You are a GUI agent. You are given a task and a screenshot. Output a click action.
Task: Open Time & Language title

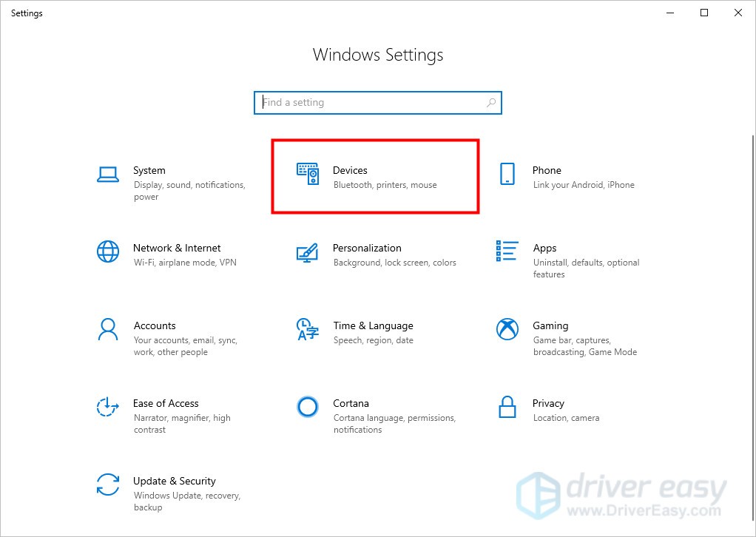[x=373, y=326]
